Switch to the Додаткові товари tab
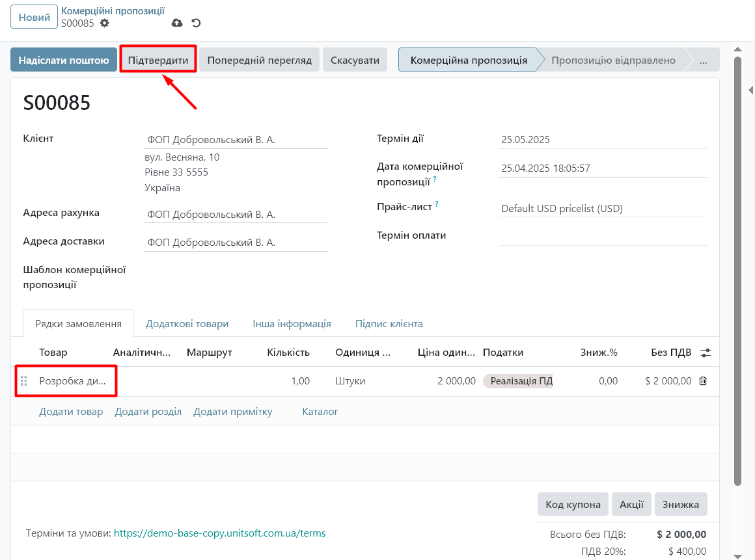Screen dimensions: 755x560 coord(187,323)
